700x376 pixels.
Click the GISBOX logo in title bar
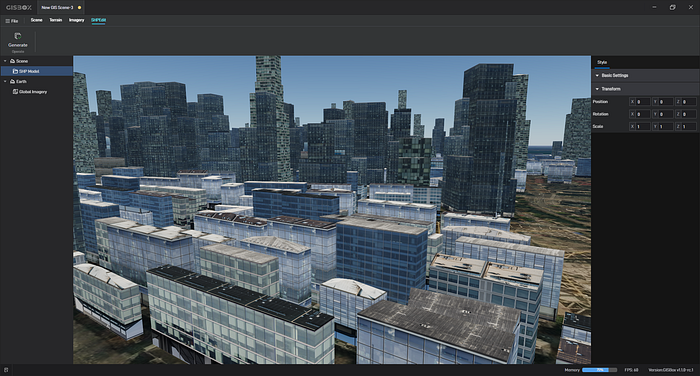(x=19, y=8)
